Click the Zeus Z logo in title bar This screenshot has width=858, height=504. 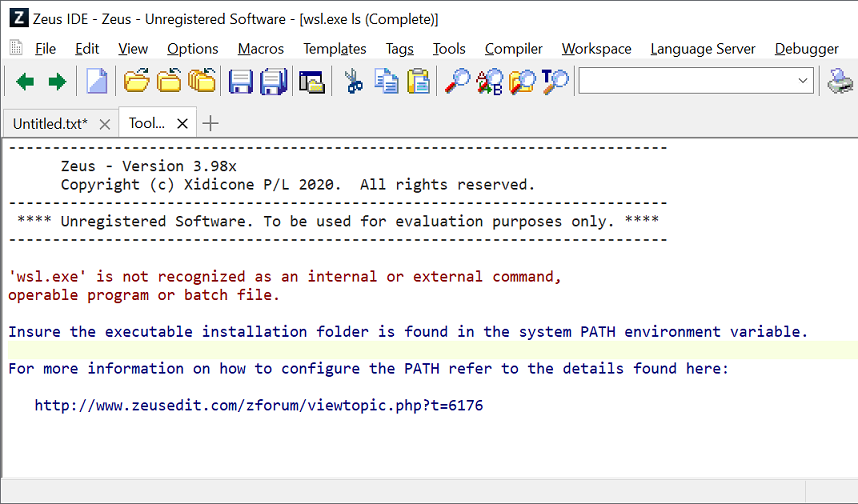[x=19, y=18]
